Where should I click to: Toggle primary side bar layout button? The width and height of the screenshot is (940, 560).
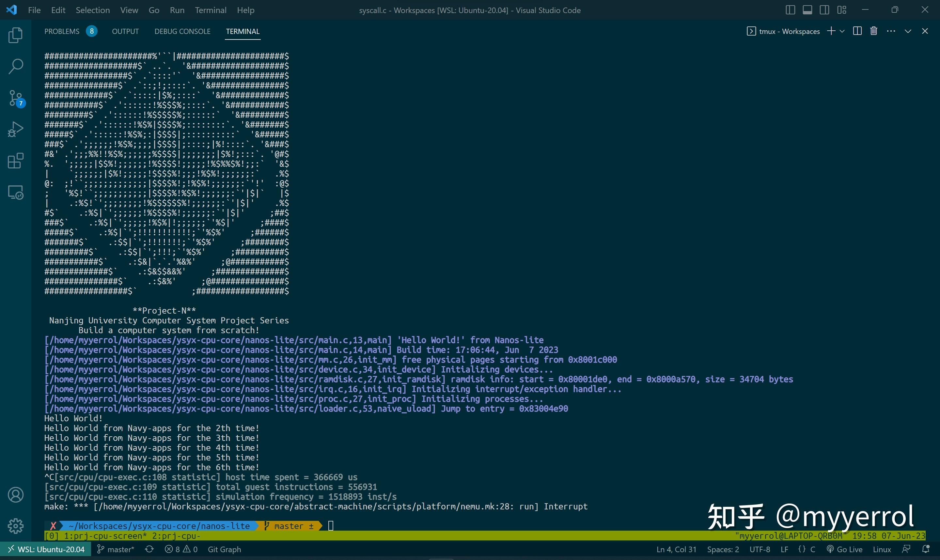[x=790, y=10]
